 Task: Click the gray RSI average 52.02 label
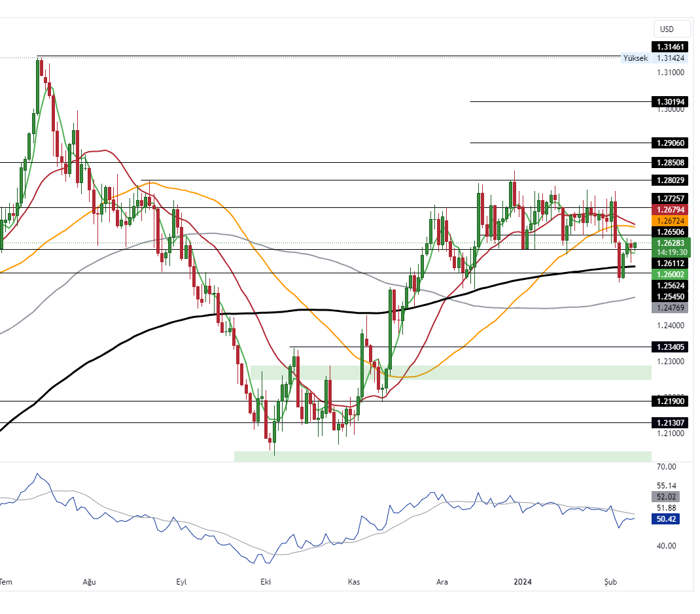(x=666, y=497)
